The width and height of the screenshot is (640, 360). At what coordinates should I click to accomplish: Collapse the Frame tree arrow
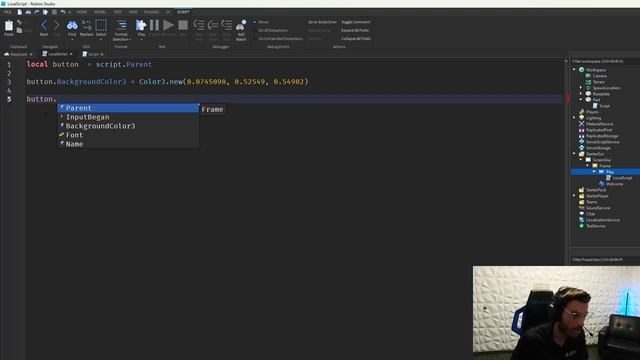point(588,166)
